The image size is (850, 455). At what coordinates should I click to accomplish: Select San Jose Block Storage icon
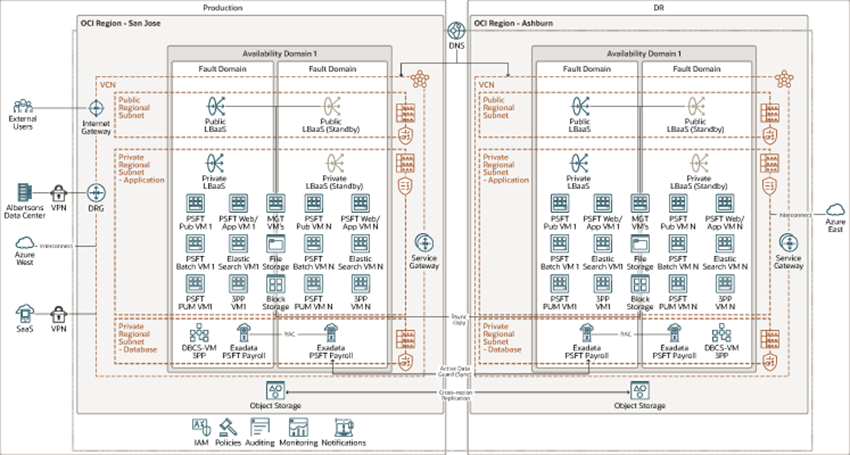point(275,284)
